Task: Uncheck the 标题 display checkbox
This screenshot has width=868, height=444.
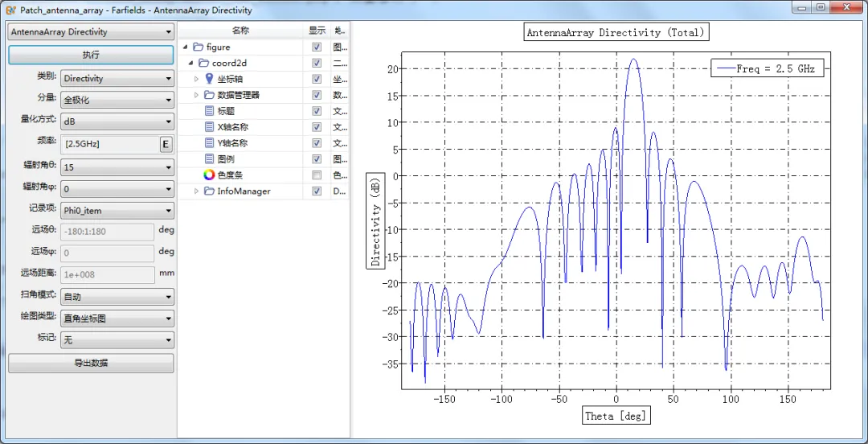Action: [317, 111]
